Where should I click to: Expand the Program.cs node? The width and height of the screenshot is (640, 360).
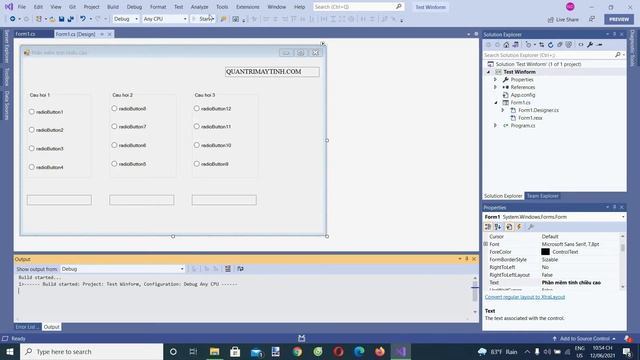[x=496, y=126]
